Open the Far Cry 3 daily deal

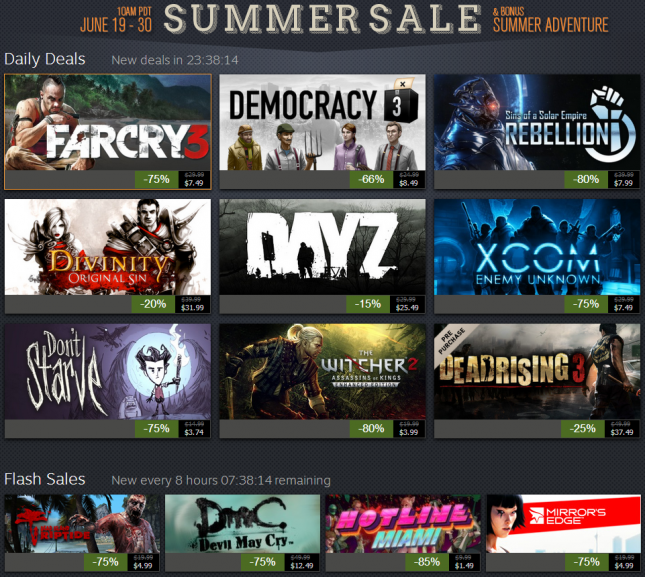[108, 123]
